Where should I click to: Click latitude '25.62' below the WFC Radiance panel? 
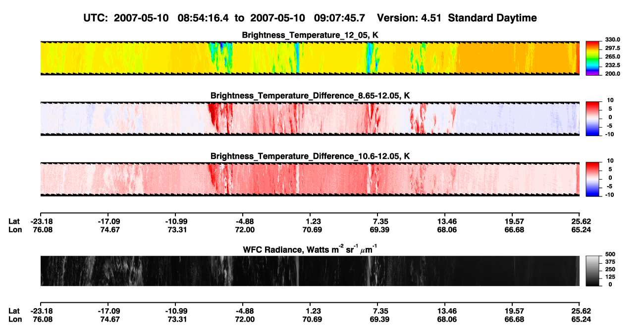point(582,311)
